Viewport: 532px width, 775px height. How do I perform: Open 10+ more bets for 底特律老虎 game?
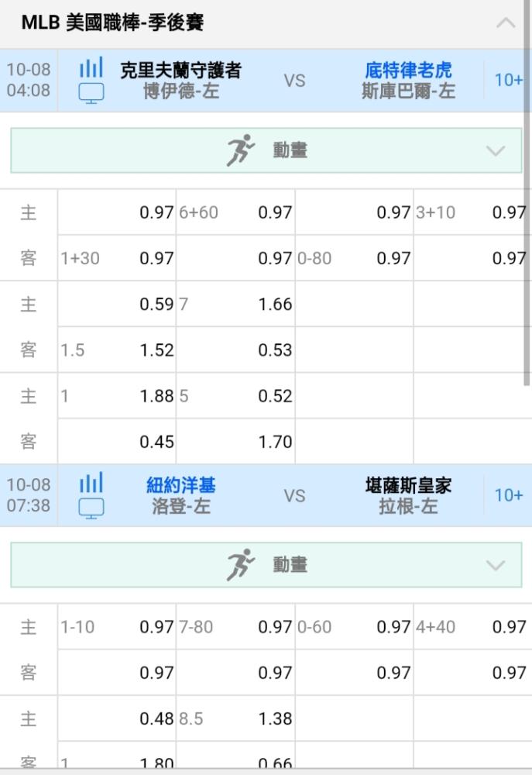coord(508,80)
